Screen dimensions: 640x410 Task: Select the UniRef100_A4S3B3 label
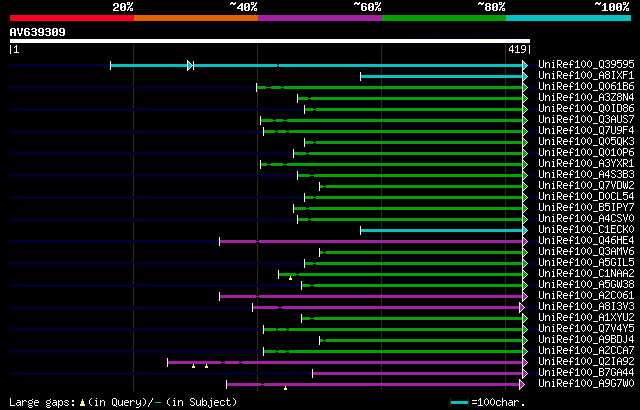pos(586,175)
